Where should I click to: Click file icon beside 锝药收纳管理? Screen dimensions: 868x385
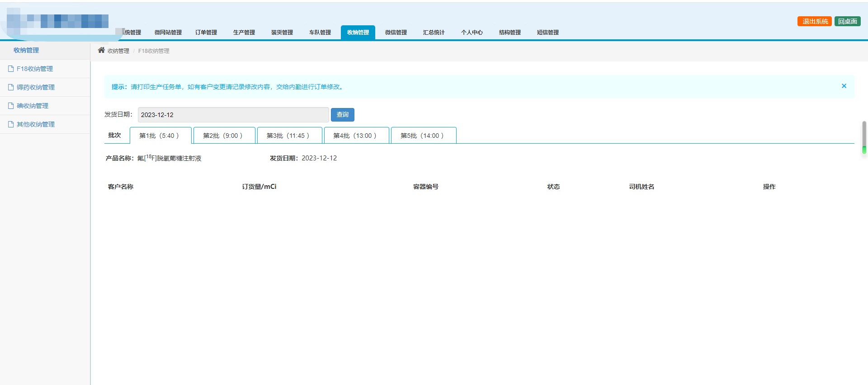click(11, 87)
